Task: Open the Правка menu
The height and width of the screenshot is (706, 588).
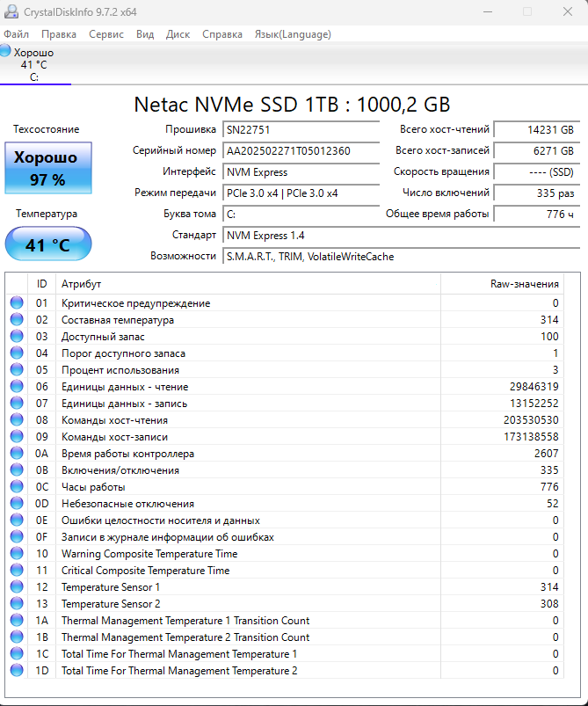Action: point(59,34)
